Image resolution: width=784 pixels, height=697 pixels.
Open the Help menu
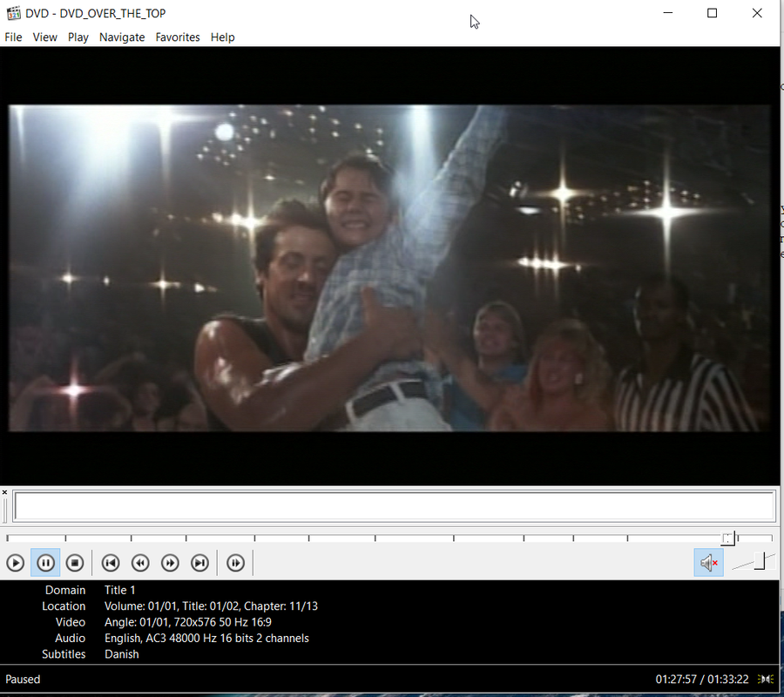[x=222, y=37]
